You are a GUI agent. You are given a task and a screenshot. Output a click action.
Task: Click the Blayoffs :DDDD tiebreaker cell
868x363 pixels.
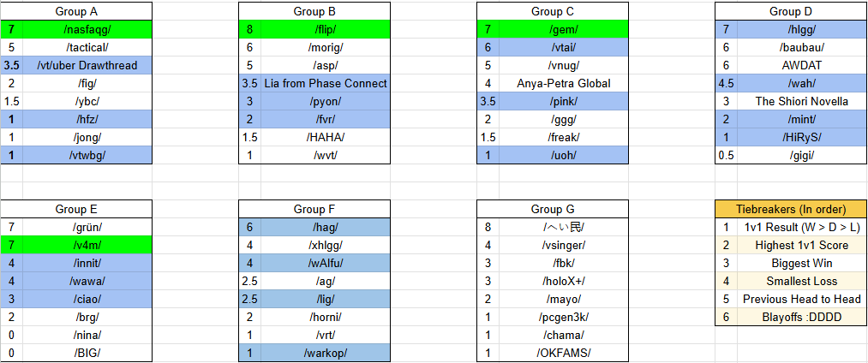pyautogui.click(x=802, y=317)
